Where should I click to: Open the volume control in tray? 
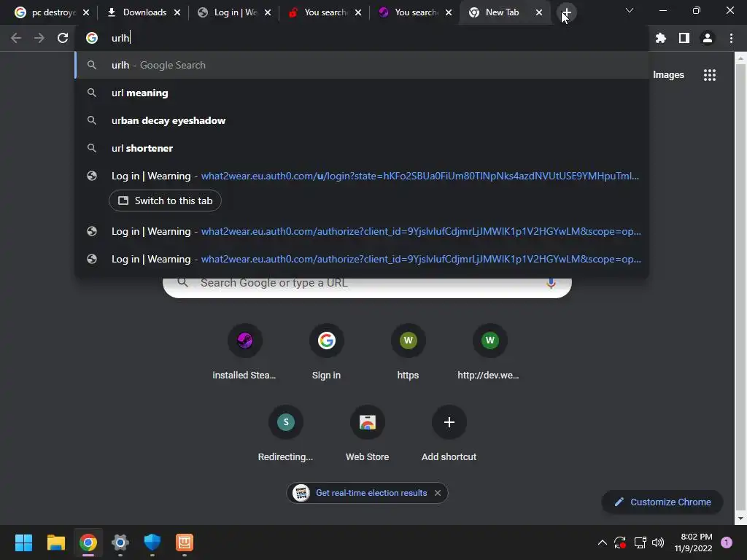[x=658, y=542]
